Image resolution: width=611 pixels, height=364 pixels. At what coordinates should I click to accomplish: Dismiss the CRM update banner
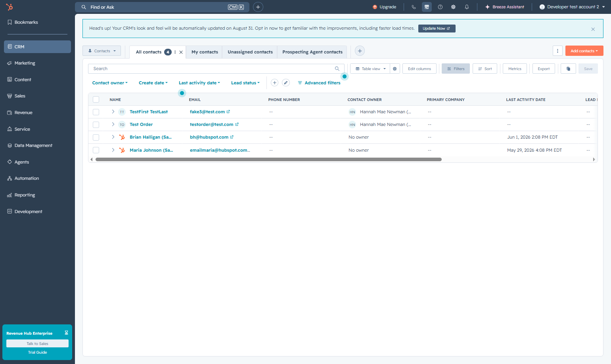coord(593,29)
